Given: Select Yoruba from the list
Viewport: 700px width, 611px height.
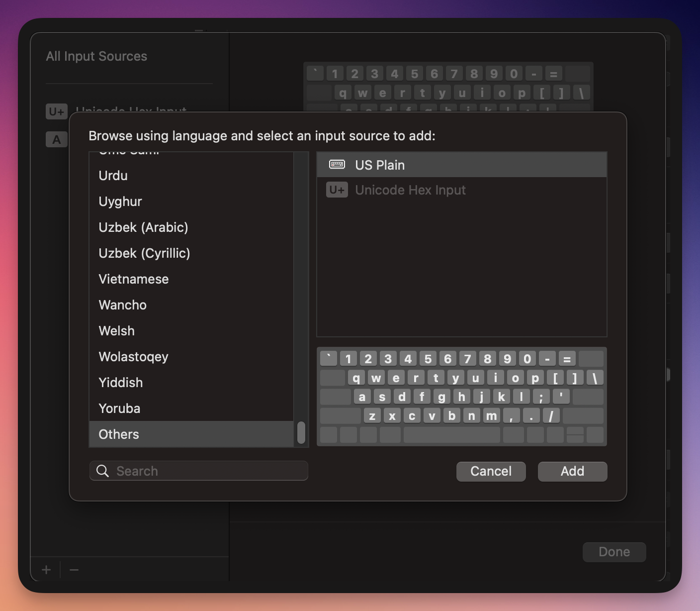Looking at the screenshot, I should (x=119, y=408).
